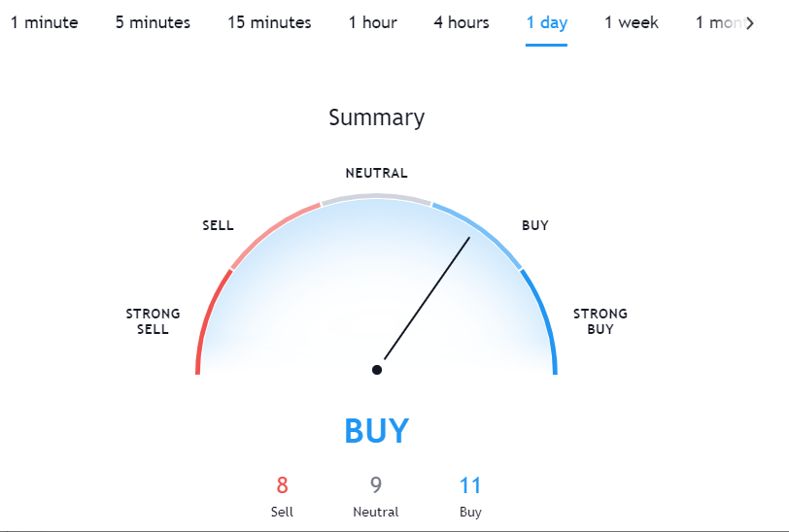
Task: Select the 1 minute timeframe tab
Action: (45, 22)
